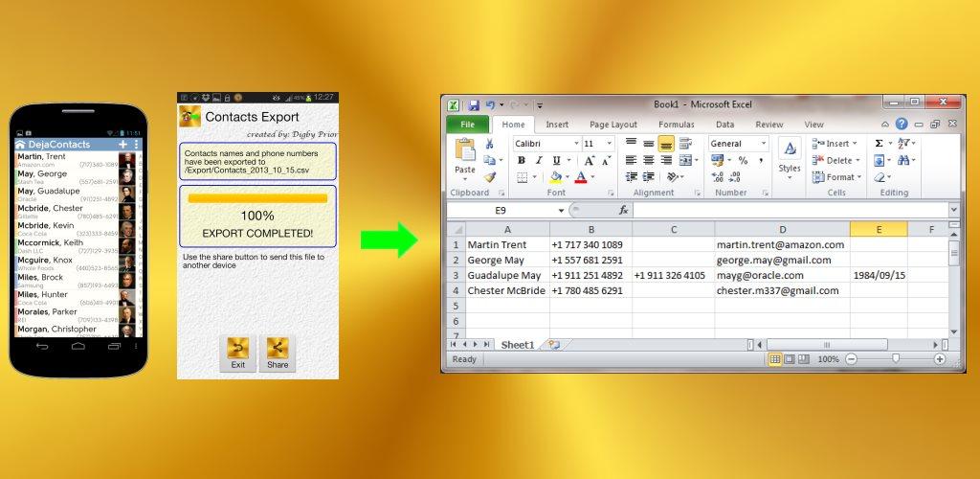Click the Wrap Text icon in Alignment group
The image size is (980, 479).
(685, 144)
